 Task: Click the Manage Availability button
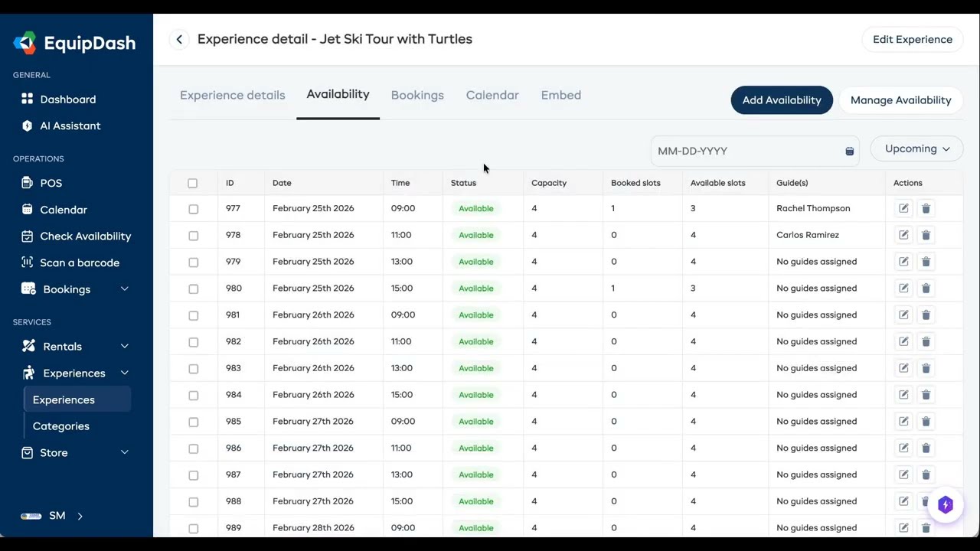pyautogui.click(x=900, y=100)
